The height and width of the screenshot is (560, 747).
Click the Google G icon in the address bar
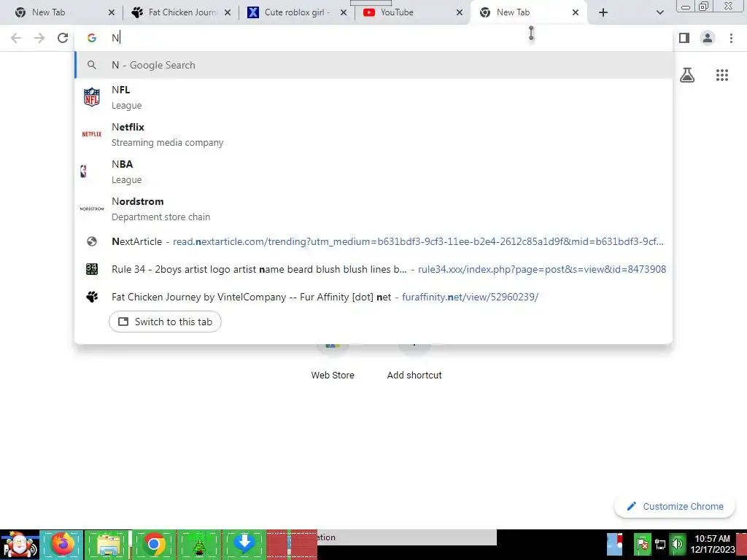click(x=91, y=38)
